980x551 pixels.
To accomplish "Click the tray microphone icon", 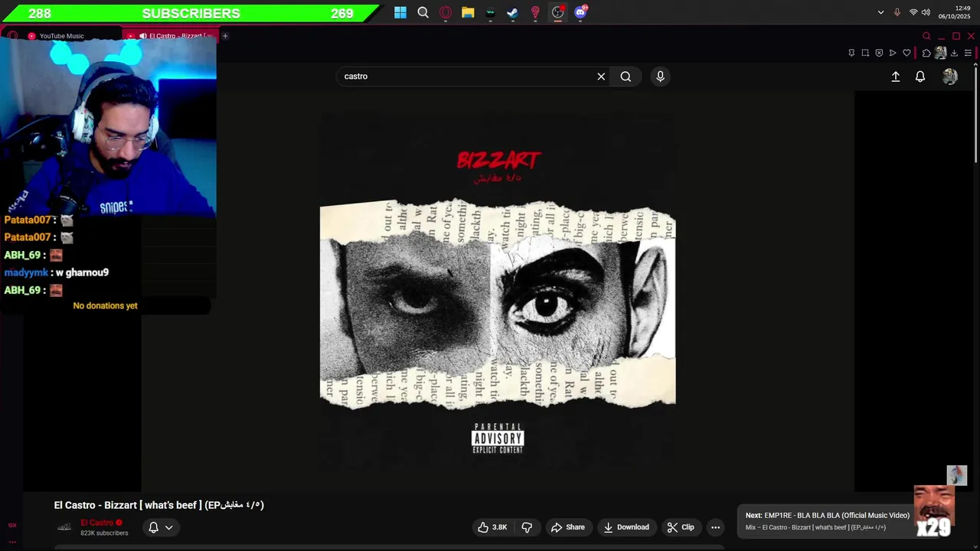I will (897, 12).
